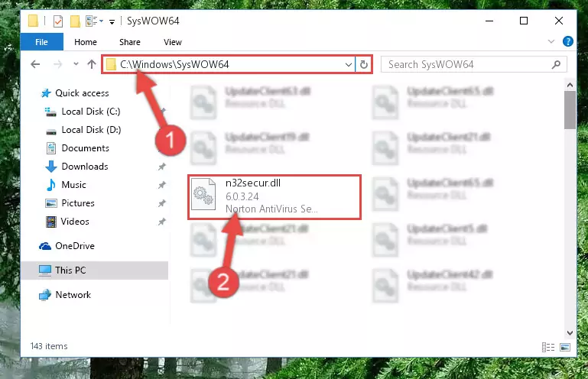Screen dimensions: 588x379
Task: Select Network in the navigation pane
Action: (x=73, y=295)
